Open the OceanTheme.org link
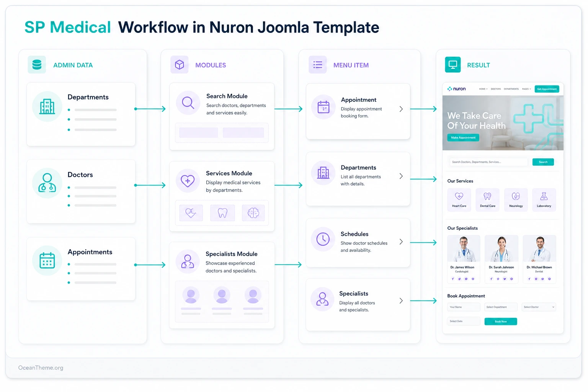The height and width of the screenshot is (392, 588). pos(41,368)
